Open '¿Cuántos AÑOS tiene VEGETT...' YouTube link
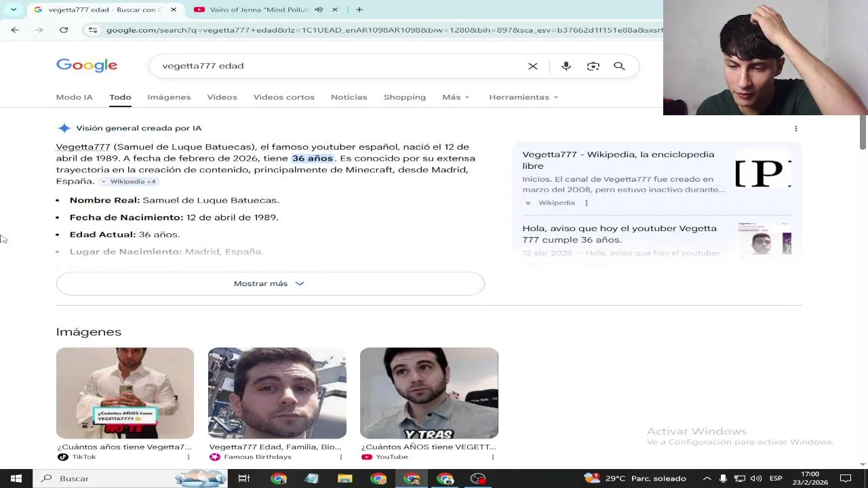This screenshot has width=868, height=488. coord(429,447)
